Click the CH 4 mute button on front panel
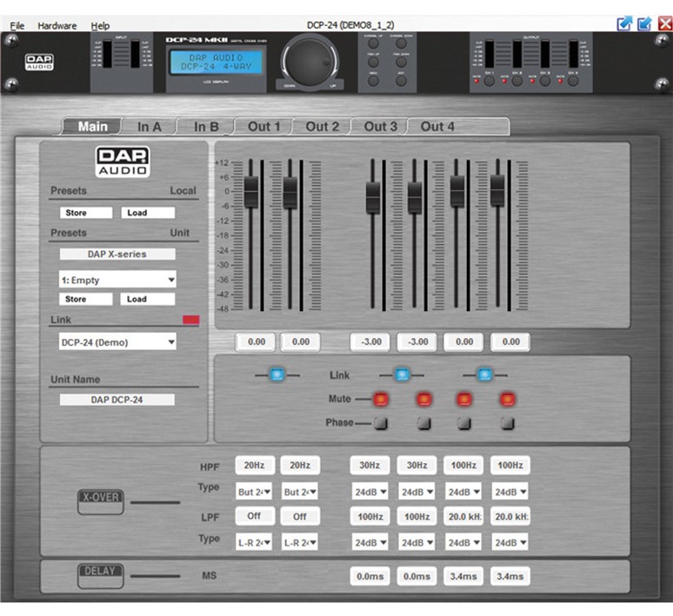The width and height of the screenshot is (673, 616). click(x=573, y=81)
